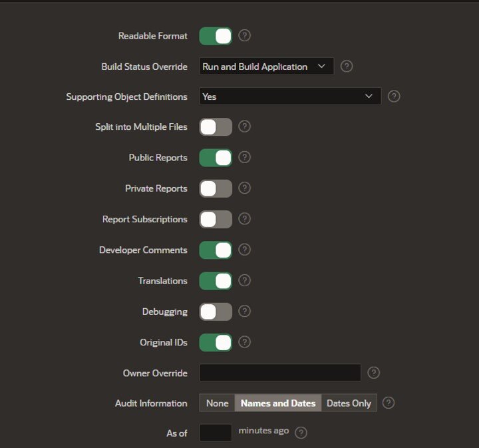Show help for Developer Comments
This screenshot has height=448, width=479.
click(244, 250)
